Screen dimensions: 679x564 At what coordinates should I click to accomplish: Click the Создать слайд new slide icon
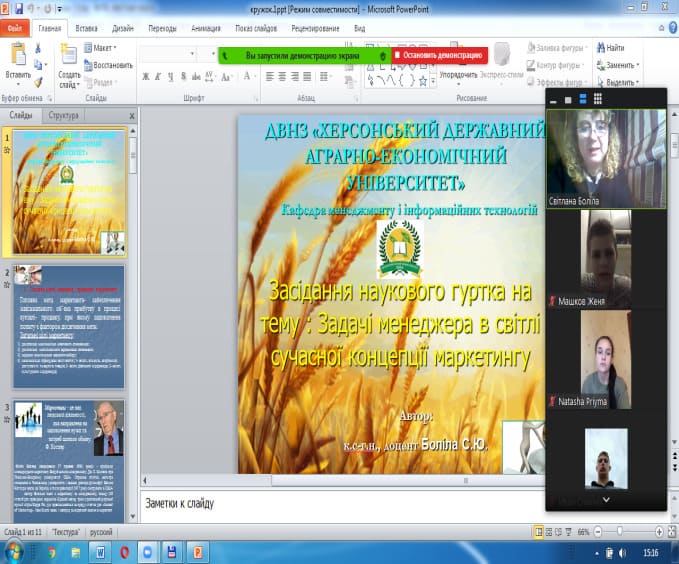68,54
